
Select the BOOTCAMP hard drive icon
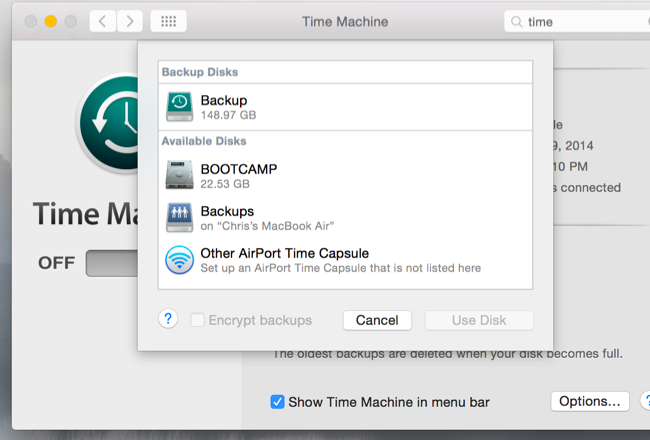pyautogui.click(x=179, y=175)
